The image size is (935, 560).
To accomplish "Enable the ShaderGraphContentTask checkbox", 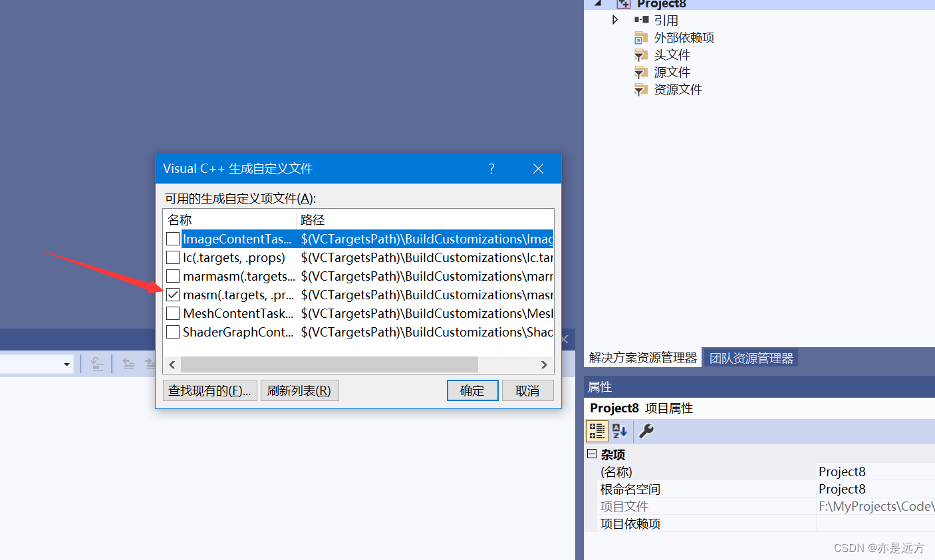I will (x=173, y=332).
